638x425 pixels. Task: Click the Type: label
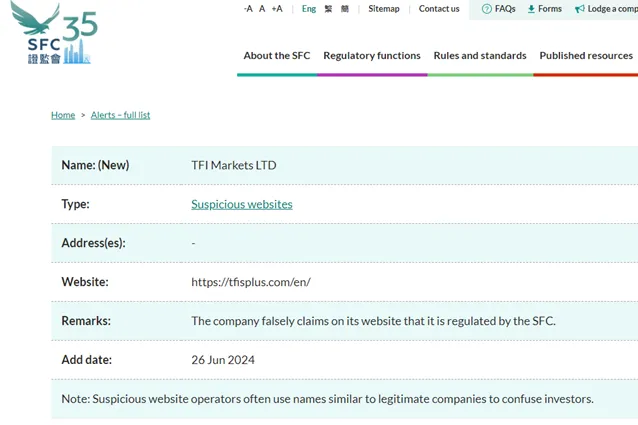[75, 204]
